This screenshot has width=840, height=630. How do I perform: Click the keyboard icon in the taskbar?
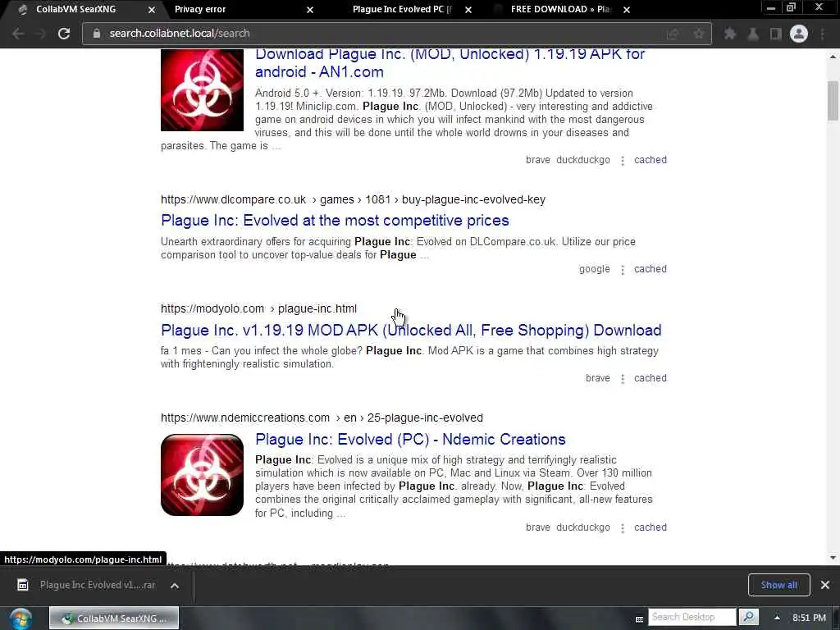(x=639, y=619)
